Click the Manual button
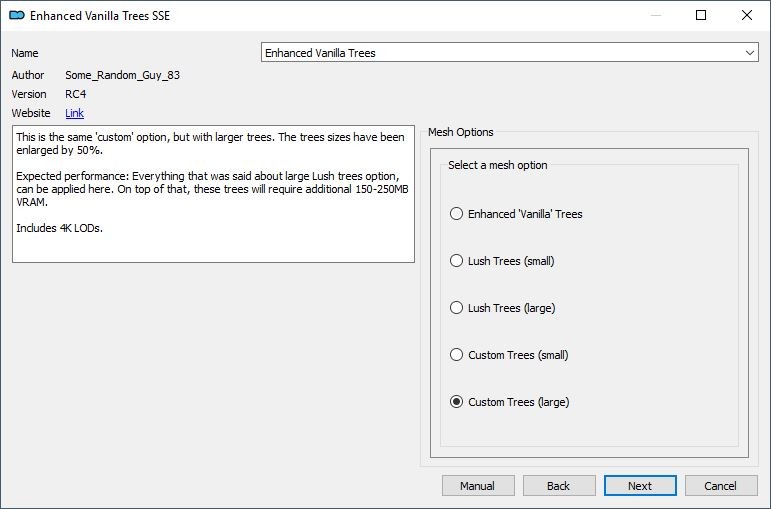This screenshot has width=771, height=509. (x=478, y=486)
